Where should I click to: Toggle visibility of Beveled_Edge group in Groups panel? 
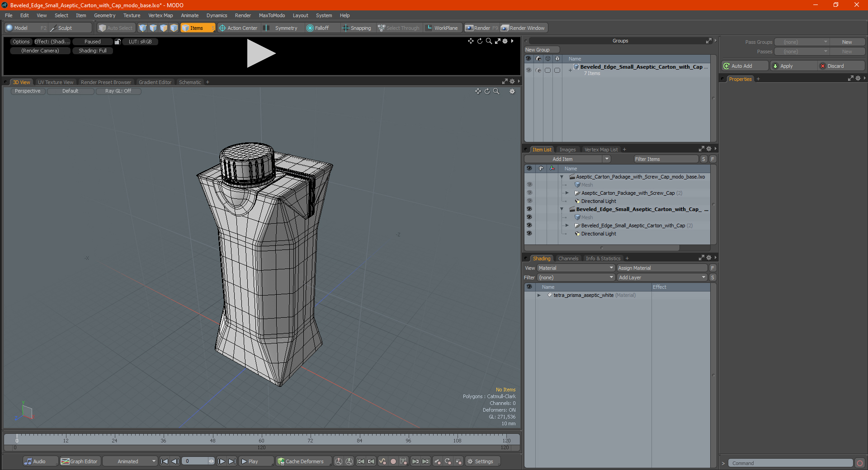(528, 70)
